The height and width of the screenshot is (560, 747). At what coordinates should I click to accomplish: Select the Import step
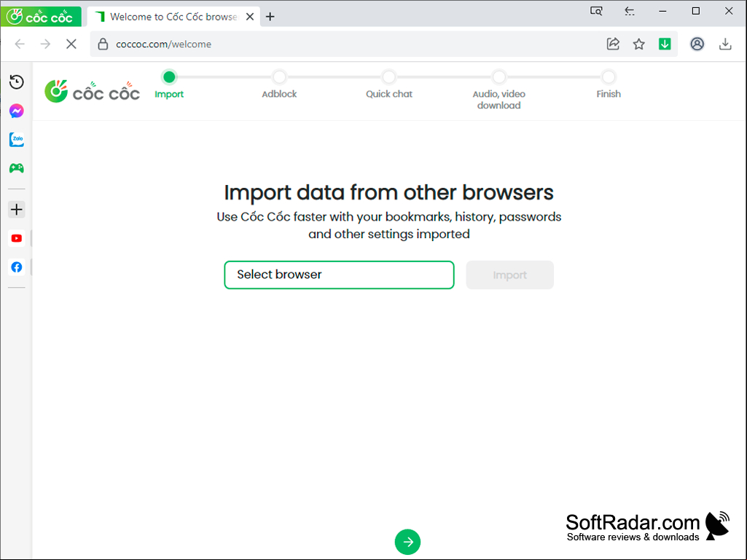coord(169,86)
